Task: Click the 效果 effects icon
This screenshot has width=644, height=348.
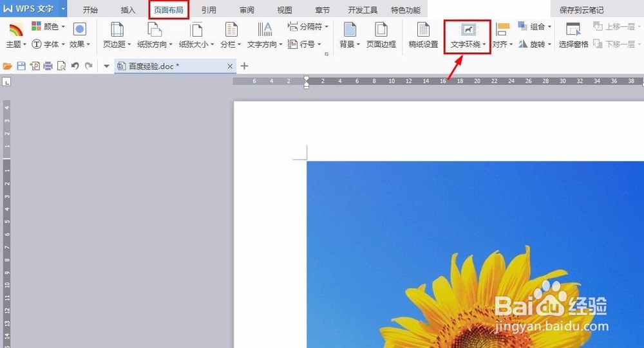Action: coord(79,29)
